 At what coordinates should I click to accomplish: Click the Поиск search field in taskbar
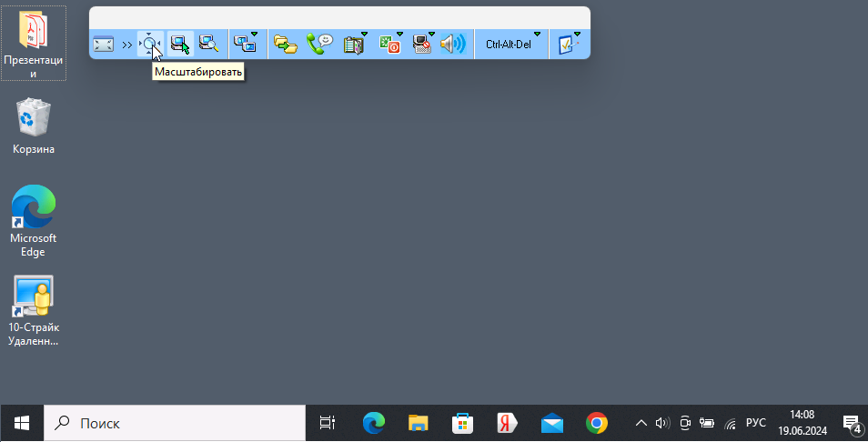[175, 423]
